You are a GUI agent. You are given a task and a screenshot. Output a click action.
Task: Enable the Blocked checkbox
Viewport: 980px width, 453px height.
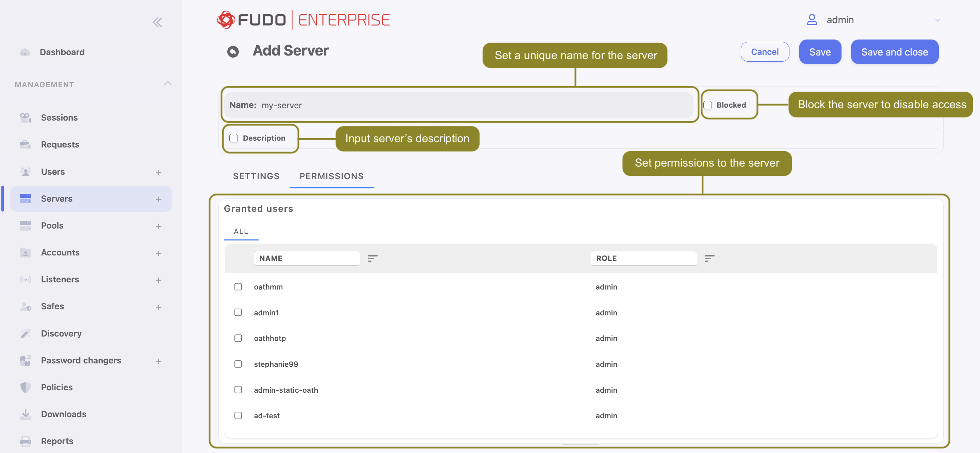[x=708, y=105]
